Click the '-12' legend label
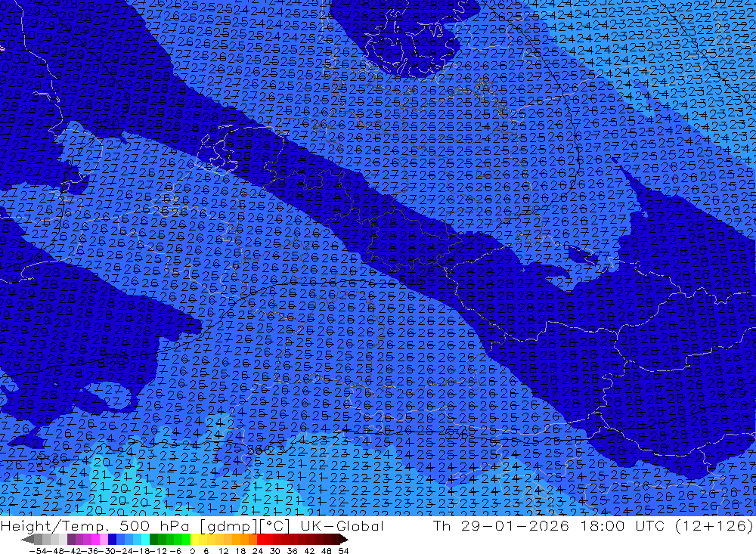This screenshot has height=554, width=756. coord(158,551)
